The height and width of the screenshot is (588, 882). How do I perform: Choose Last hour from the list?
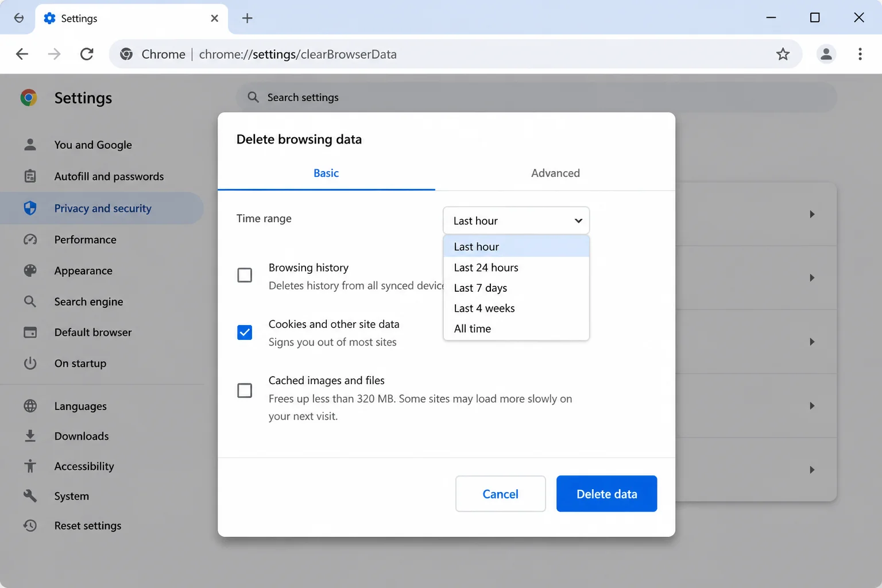(516, 246)
